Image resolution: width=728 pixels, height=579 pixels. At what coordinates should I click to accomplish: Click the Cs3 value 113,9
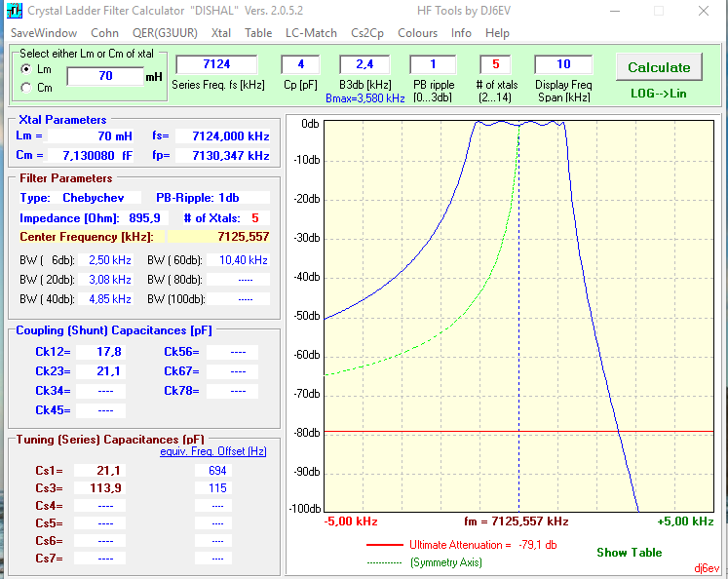[x=99, y=488]
